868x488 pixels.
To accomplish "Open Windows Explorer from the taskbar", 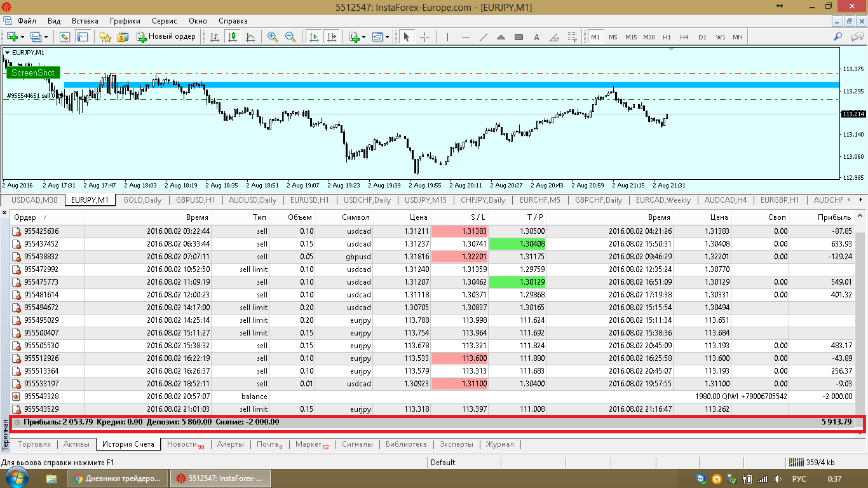I will [52, 478].
